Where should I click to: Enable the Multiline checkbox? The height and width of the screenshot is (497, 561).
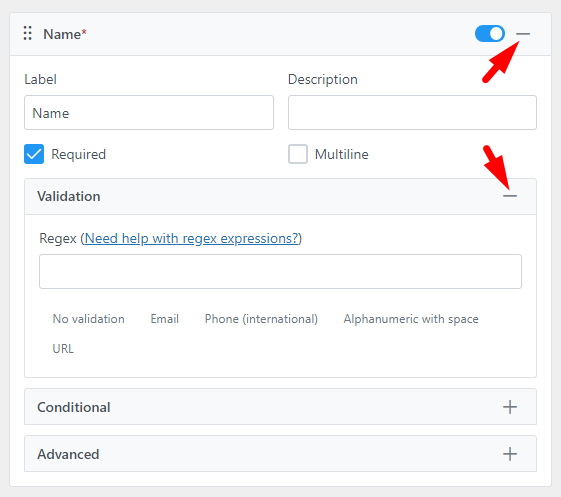[x=298, y=154]
